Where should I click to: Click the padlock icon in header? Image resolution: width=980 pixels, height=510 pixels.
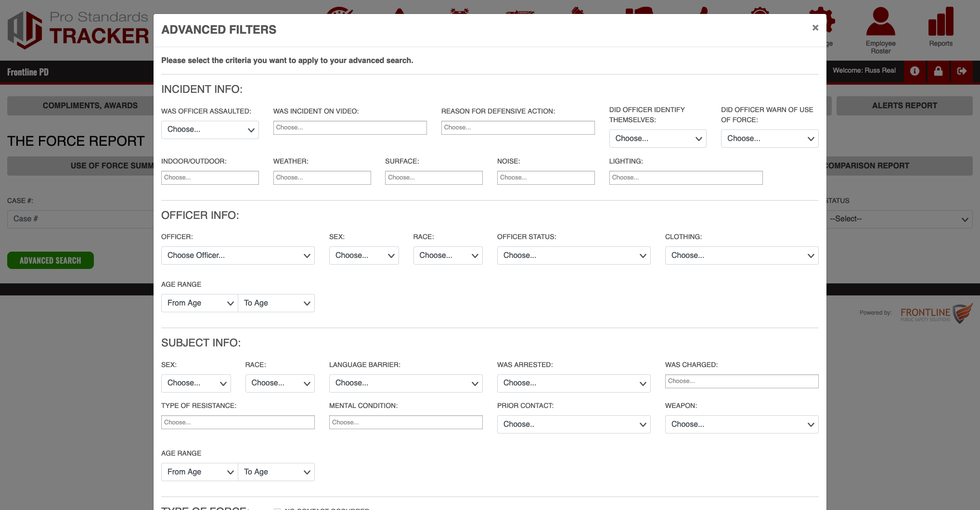(x=938, y=71)
